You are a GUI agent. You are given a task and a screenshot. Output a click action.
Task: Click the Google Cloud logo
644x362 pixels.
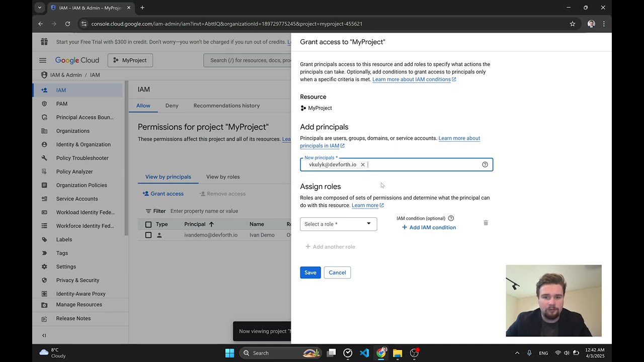pos(77,60)
